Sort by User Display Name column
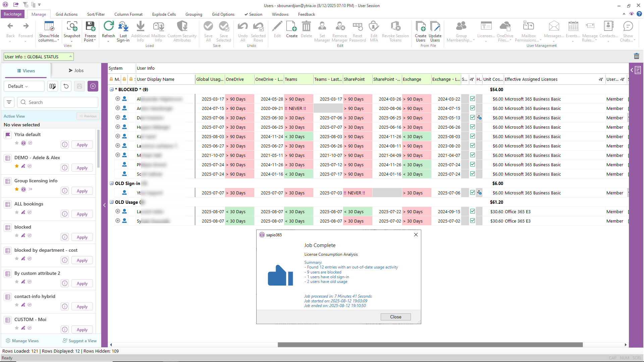 click(165, 79)
